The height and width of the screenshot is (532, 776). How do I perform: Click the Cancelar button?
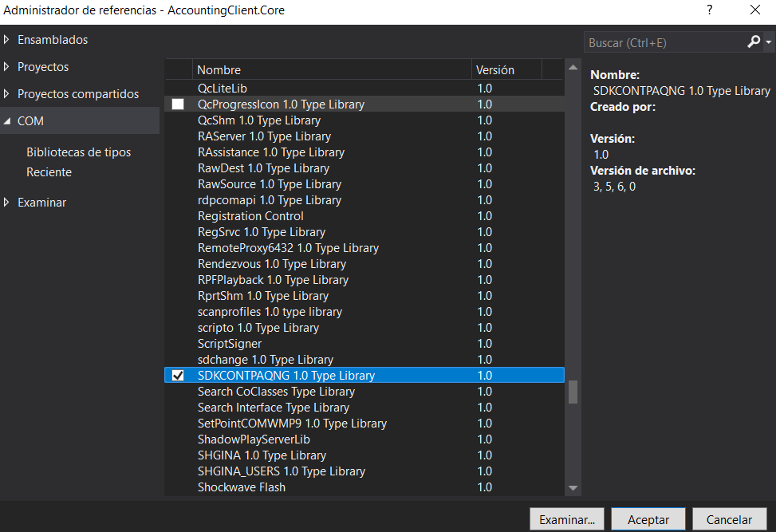pos(729,519)
